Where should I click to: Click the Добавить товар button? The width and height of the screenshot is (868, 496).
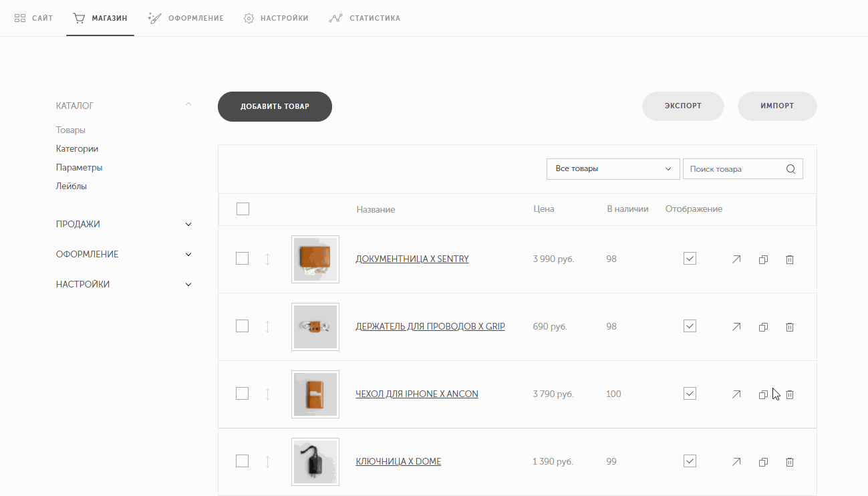(275, 106)
